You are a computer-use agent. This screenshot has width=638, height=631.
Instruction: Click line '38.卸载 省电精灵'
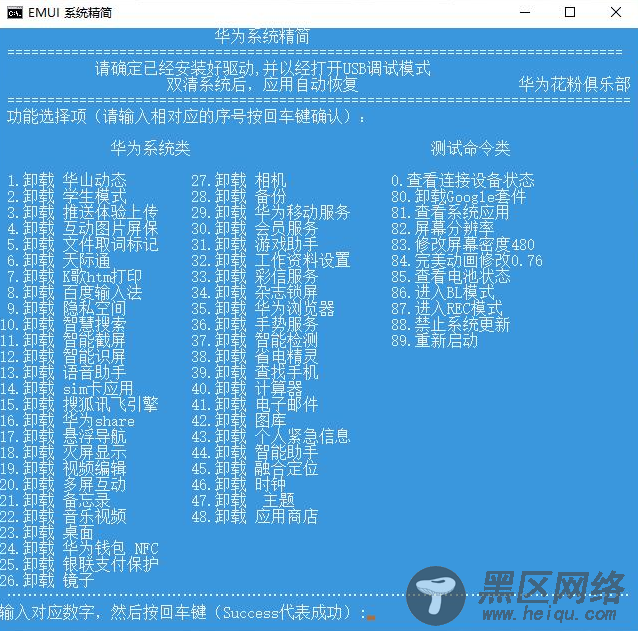pos(255,357)
